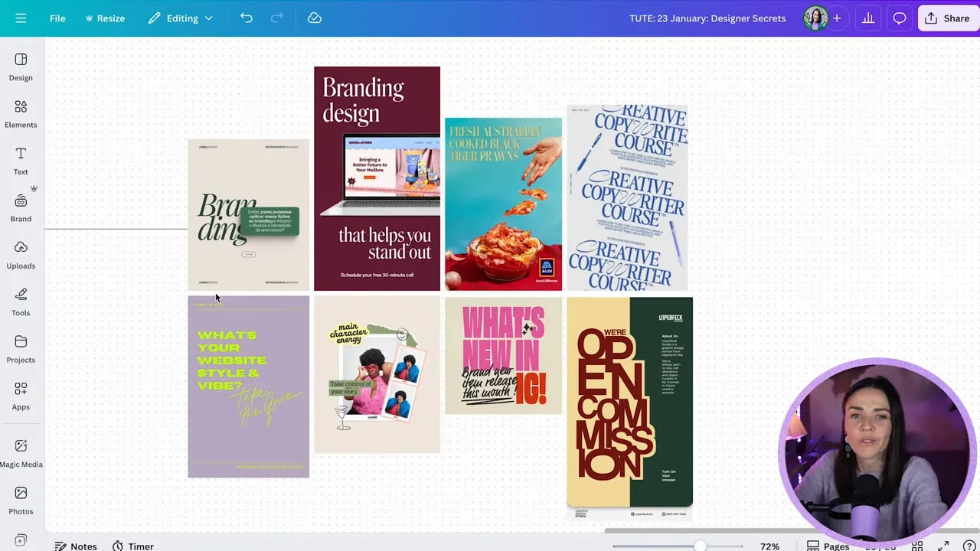Click the cloud save status icon
This screenshot has height=551, width=980.
[x=314, y=18]
